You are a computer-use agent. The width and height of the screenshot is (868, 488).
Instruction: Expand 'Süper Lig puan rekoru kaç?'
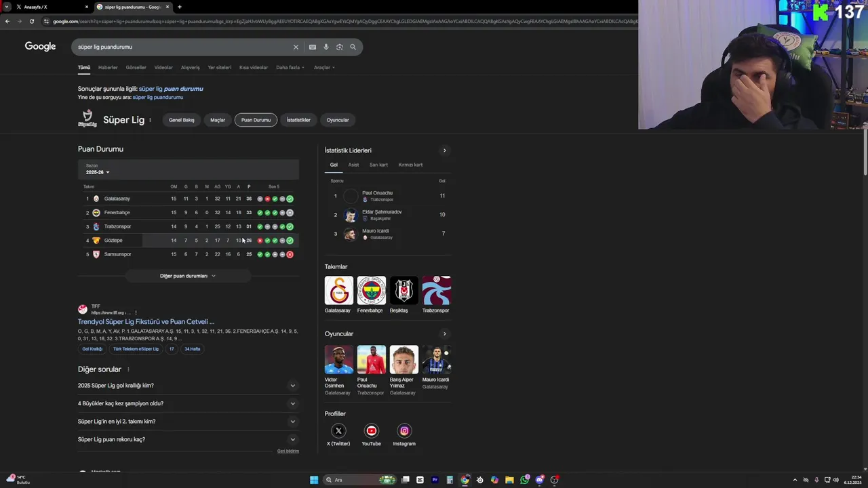tap(188, 439)
